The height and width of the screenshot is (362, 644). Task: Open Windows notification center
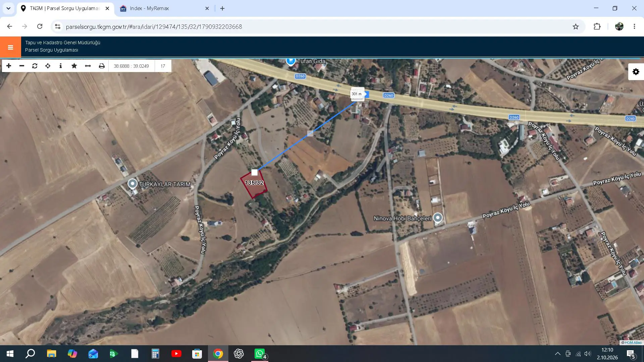631,354
